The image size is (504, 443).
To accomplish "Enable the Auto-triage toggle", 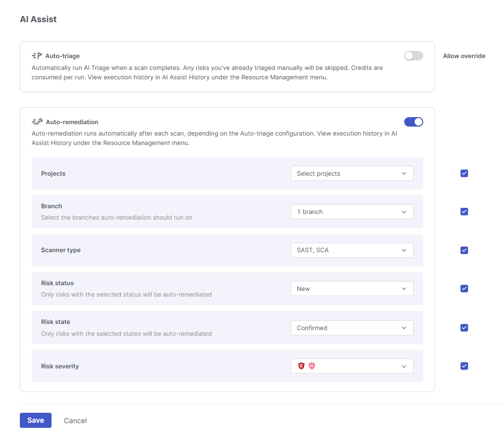I will coord(413,56).
